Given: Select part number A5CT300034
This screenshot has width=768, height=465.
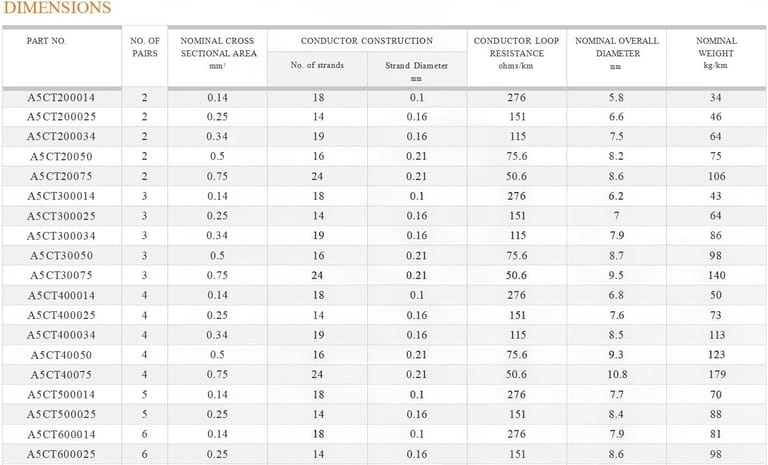Looking at the screenshot, I should tap(61, 235).
